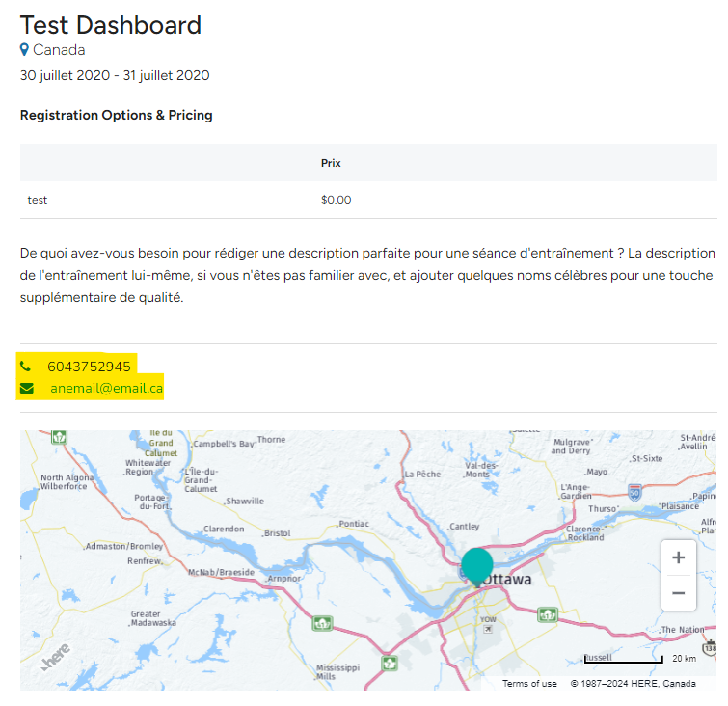The image size is (728, 706).
Task: Zoom out the map with minus button
Action: [x=678, y=593]
